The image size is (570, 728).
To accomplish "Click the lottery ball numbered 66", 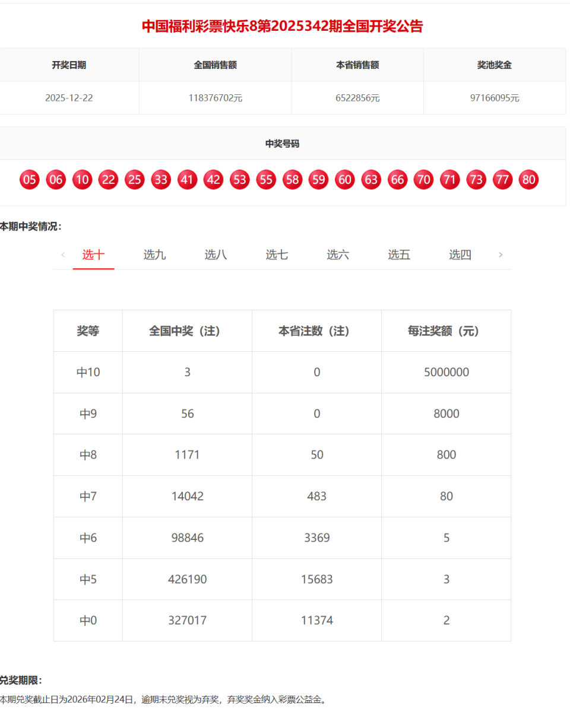I will click(x=397, y=179).
